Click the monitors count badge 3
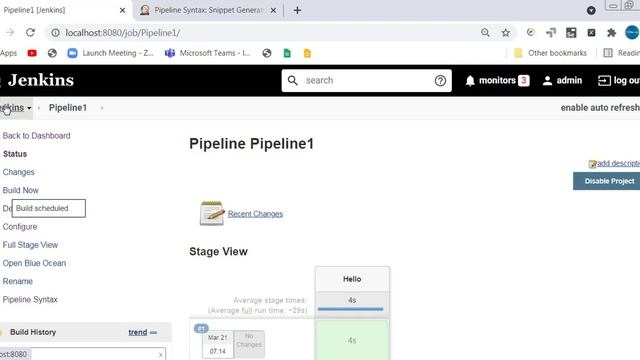 (x=524, y=80)
